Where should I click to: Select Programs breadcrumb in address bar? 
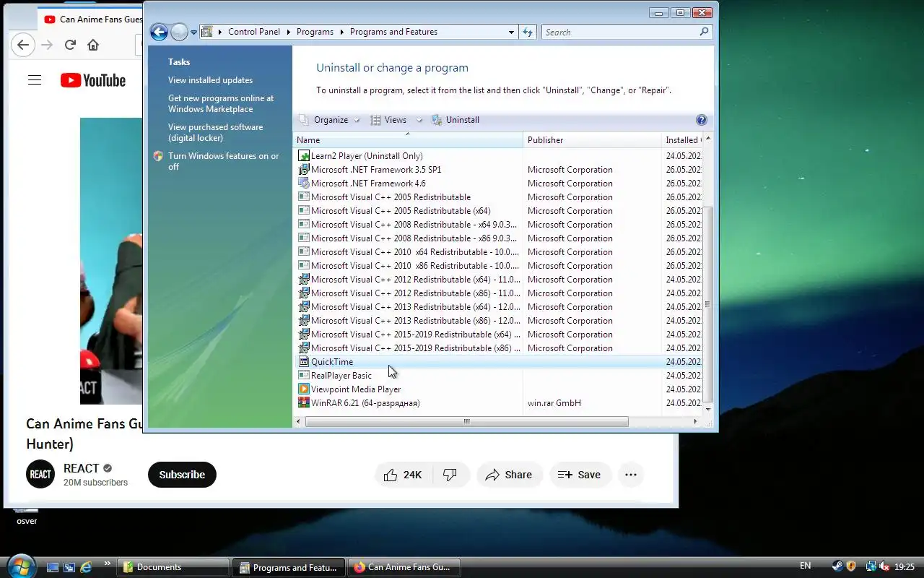315,32
